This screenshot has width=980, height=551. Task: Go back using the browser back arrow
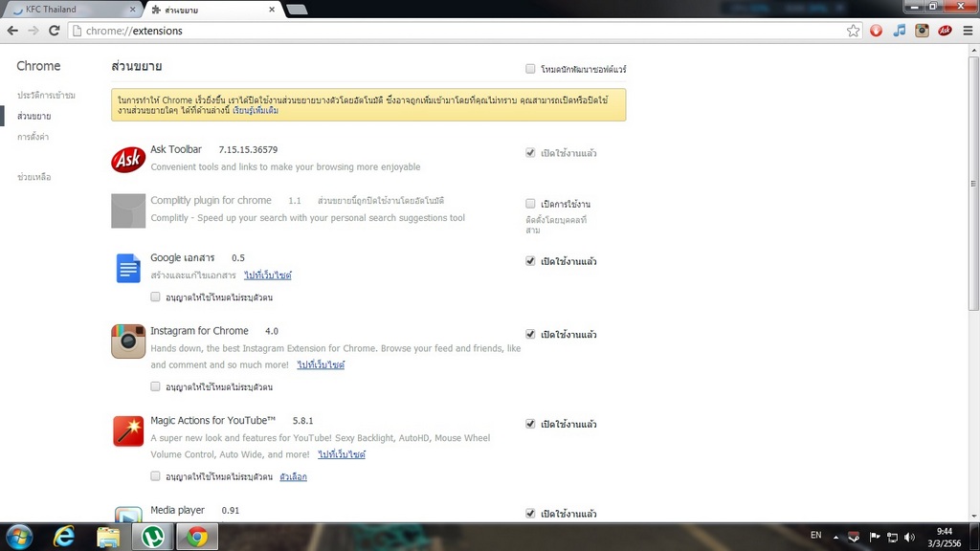pos(12,31)
